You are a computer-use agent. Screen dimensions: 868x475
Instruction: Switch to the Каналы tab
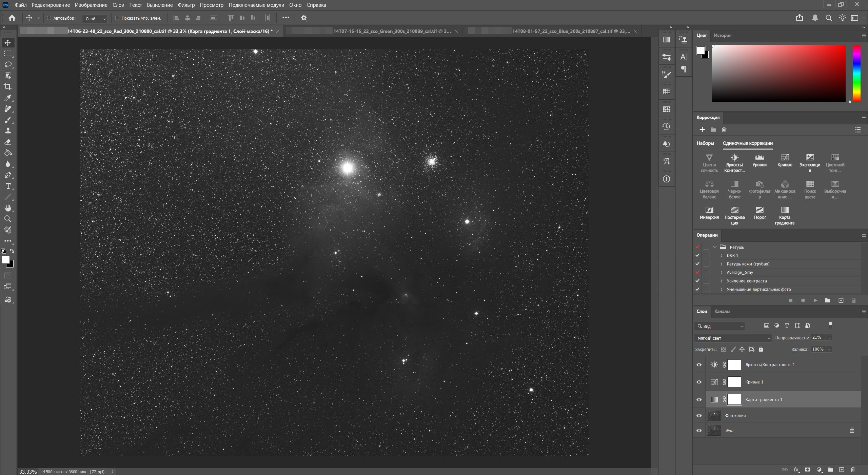(722, 312)
